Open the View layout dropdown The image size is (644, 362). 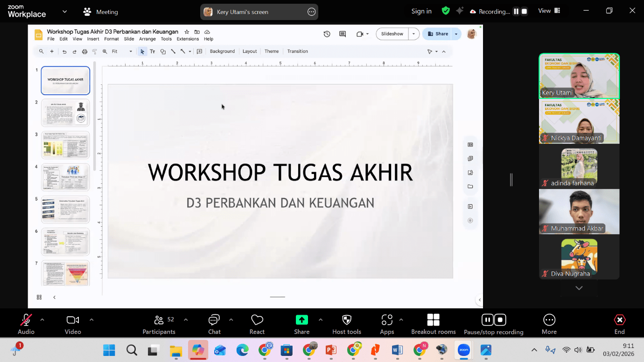tap(549, 11)
